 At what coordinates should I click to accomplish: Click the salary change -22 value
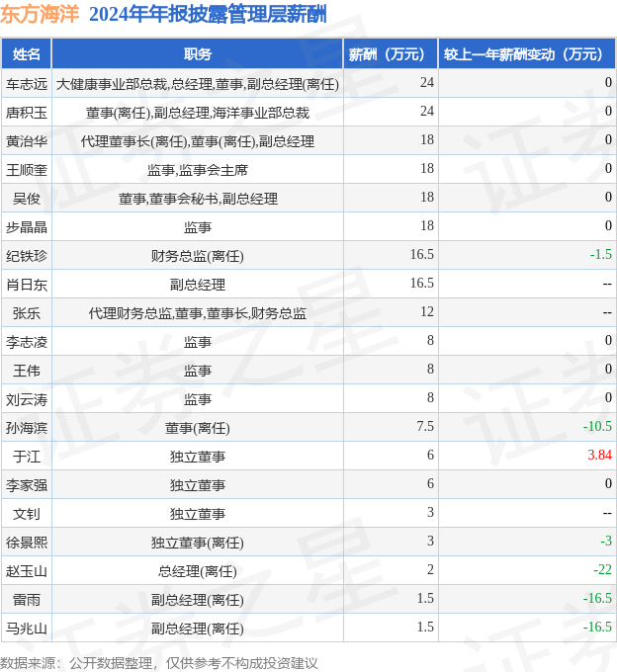603,569
